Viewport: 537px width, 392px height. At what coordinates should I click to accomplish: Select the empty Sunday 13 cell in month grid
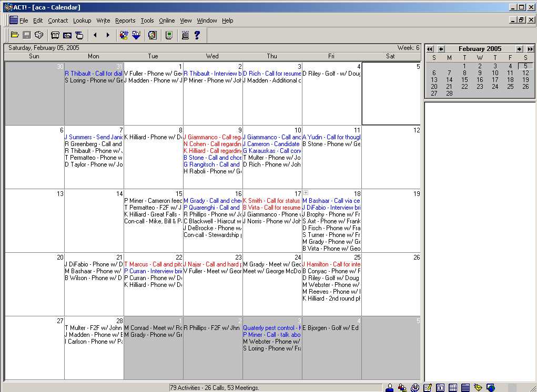click(x=35, y=221)
